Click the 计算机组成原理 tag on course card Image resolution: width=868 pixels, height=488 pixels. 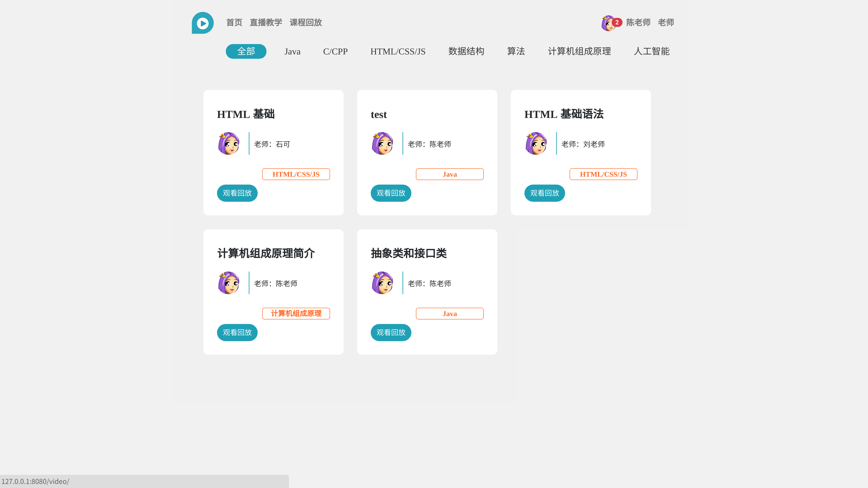click(x=296, y=314)
